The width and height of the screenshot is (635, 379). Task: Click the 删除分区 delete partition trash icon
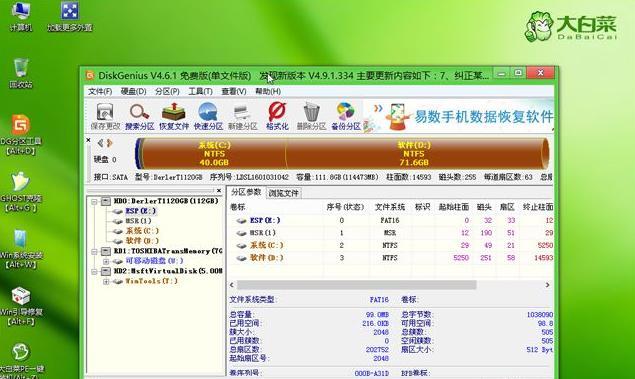pos(311,117)
